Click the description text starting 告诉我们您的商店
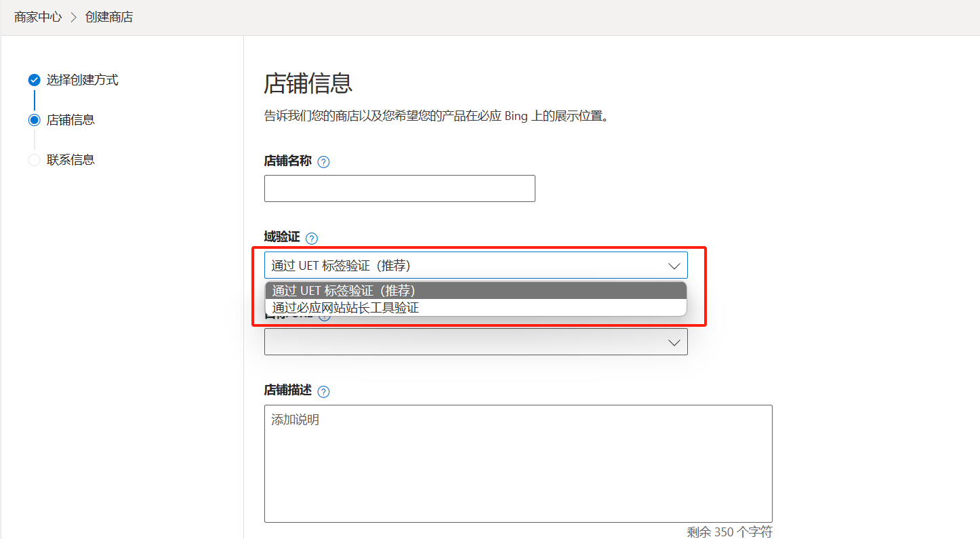 pos(437,116)
